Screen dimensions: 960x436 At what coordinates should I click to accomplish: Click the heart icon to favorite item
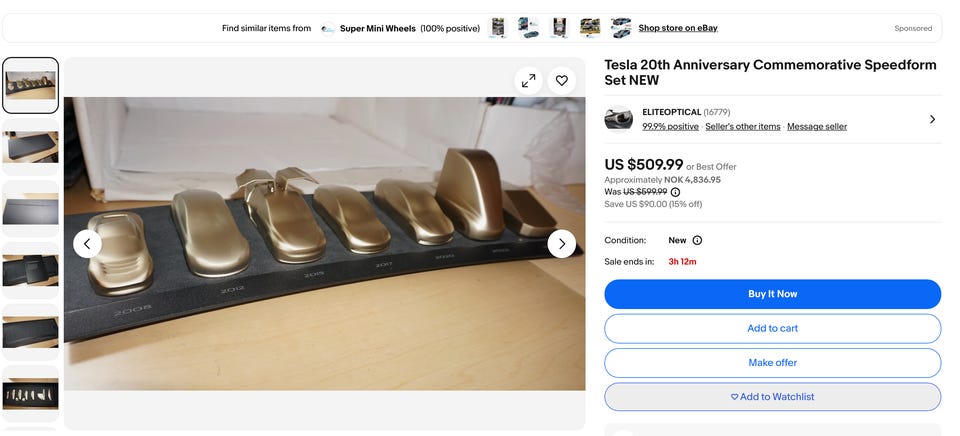pos(561,81)
